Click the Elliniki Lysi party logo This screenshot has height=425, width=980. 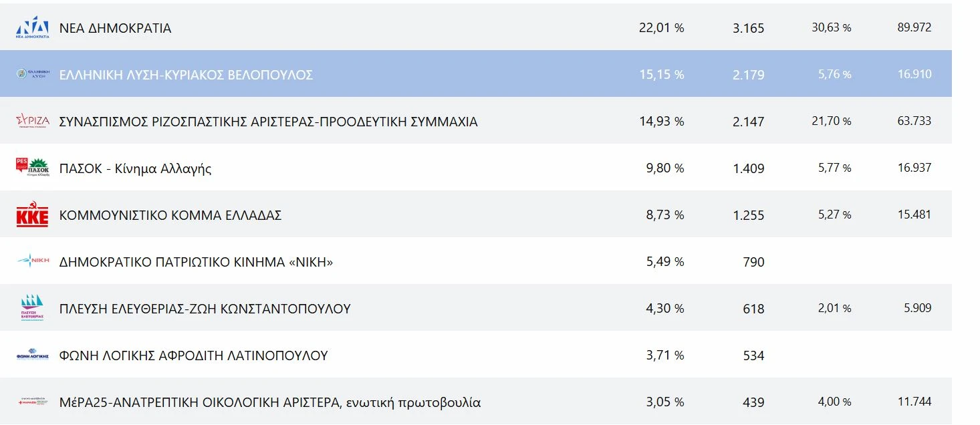click(x=32, y=74)
